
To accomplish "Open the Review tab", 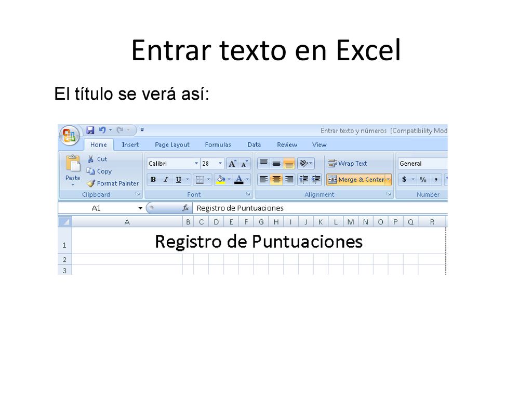I will tap(287, 144).
